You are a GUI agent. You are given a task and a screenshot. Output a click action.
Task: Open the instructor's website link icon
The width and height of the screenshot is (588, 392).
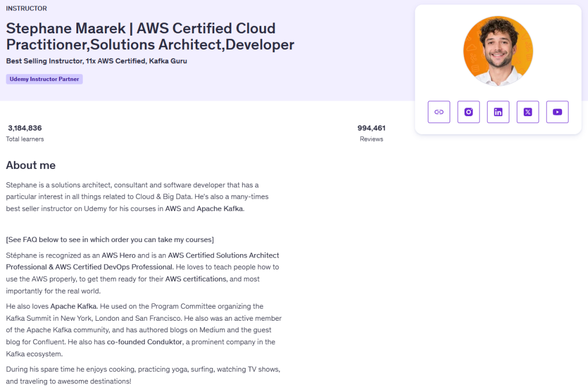pos(439,112)
